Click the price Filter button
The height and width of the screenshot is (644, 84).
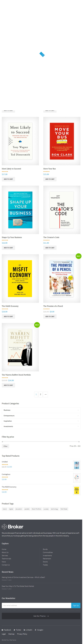point(5,446)
